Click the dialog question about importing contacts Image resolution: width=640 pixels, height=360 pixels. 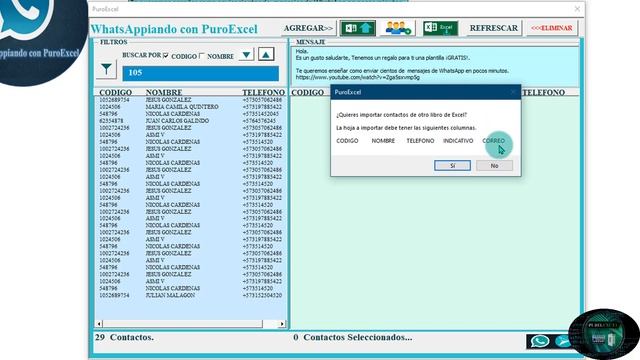(x=401, y=115)
